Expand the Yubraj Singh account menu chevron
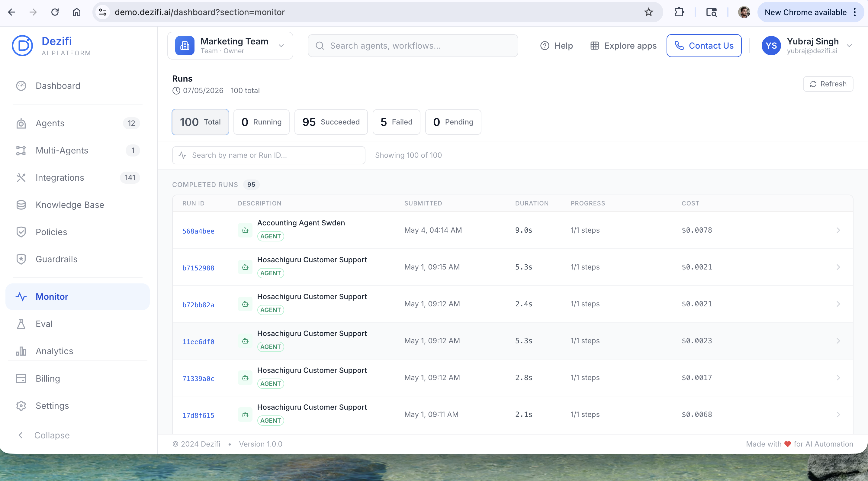868x481 pixels. [x=849, y=46]
